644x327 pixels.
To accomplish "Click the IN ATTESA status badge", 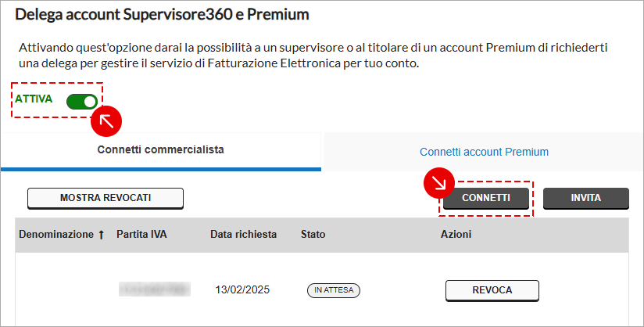I will click(x=334, y=290).
